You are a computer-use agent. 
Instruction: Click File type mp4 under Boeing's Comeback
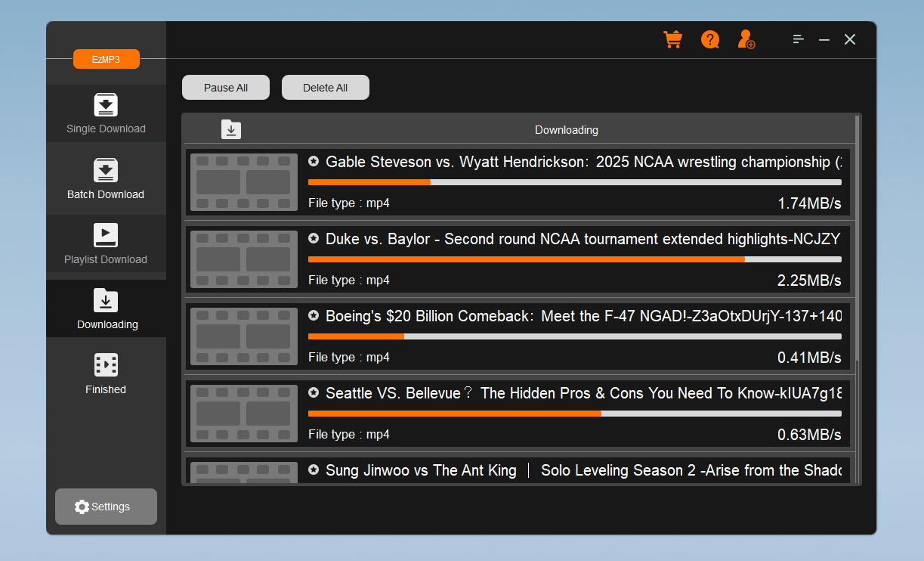click(349, 358)
